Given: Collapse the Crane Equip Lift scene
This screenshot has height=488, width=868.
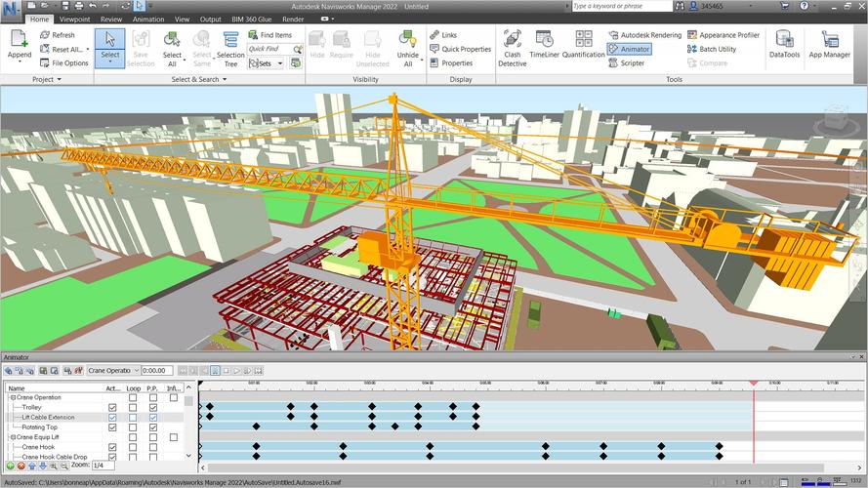Looking at the screenshot, I should pyautogui.click(x=13, y=437).
